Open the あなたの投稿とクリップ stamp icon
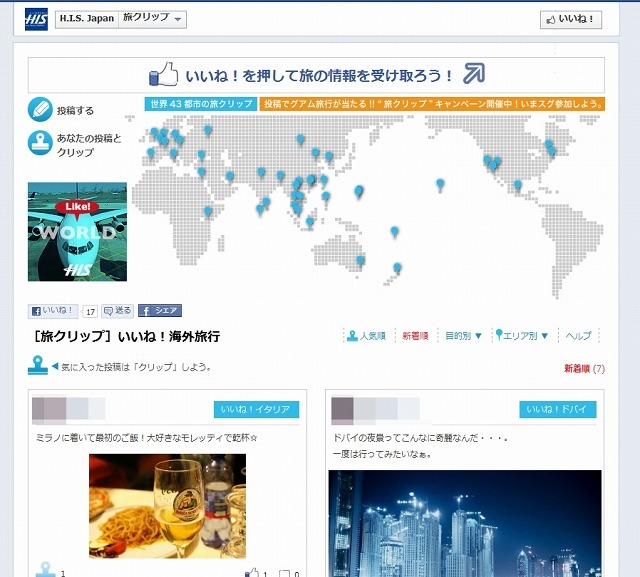Viewport: 640px width, 577px height. click(x=40, y=144)
